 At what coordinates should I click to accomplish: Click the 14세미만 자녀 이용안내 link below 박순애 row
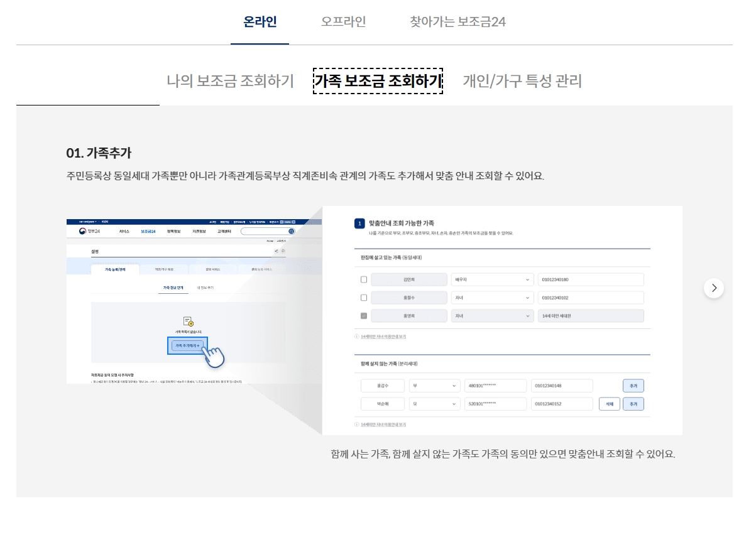click(x=383, y=424)
